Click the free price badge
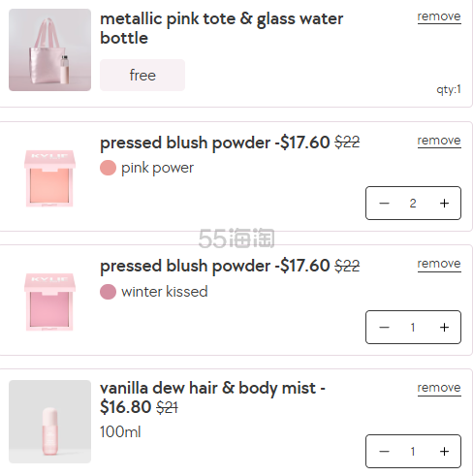This screenshot has width=473, height=476. pos(142,75)
